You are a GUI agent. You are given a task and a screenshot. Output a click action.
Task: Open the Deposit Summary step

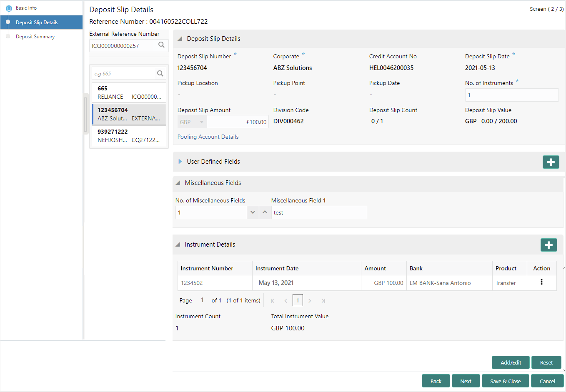tap(35, 37)
